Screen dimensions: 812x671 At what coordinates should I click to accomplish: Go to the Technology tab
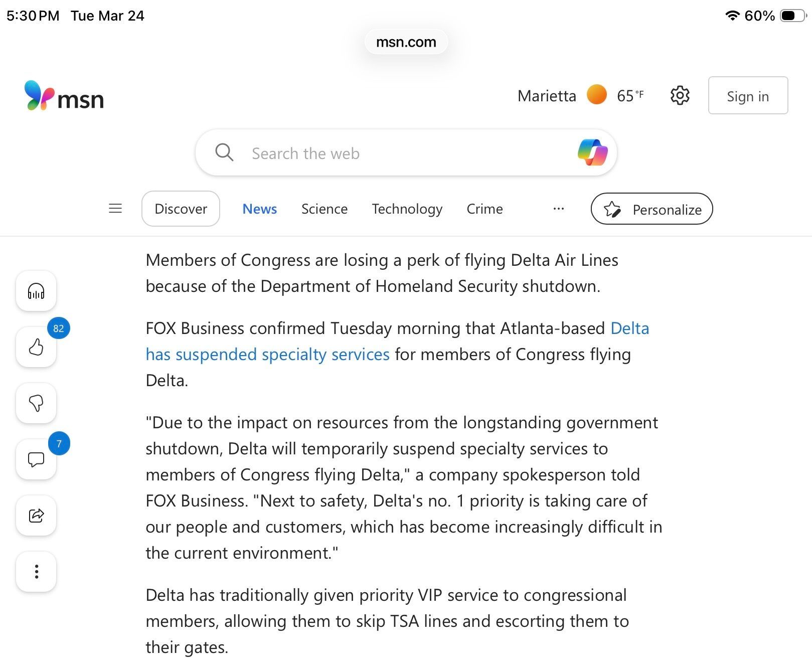pyautogui.click(x=407, y=209)
